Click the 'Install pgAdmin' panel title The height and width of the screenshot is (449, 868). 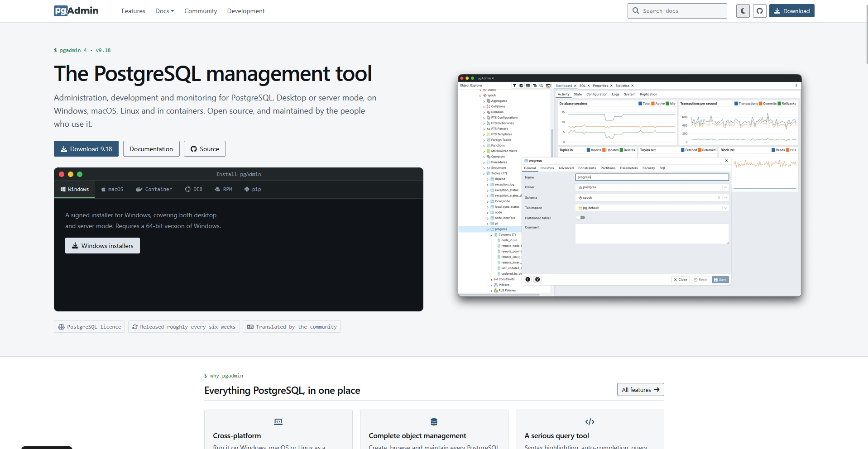(239, 174)
